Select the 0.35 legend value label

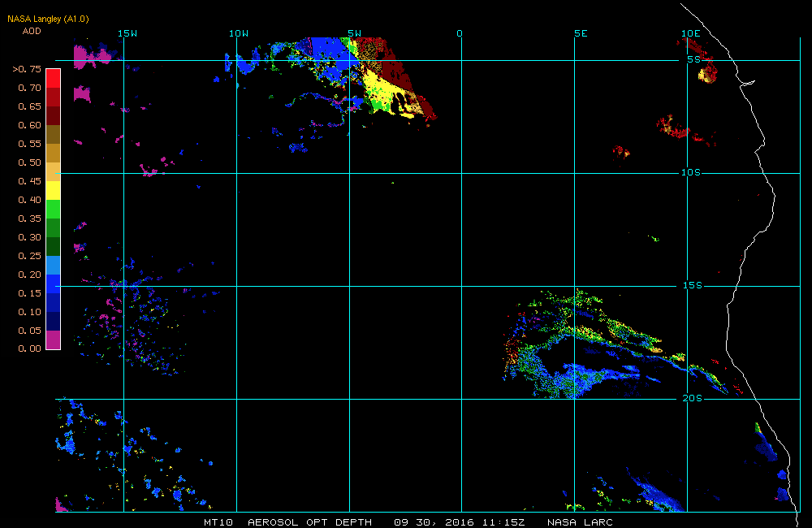tap(29, 219)
